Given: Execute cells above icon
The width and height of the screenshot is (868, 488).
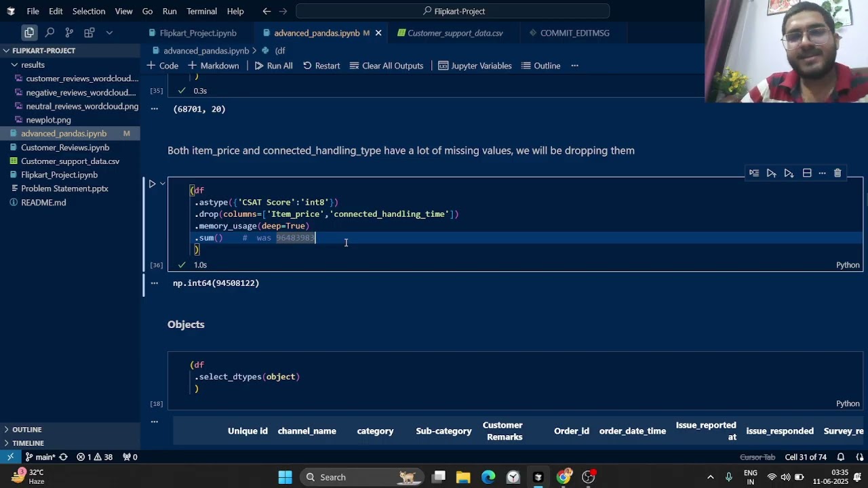Looking at the screenshot, I should coord(772,174).
